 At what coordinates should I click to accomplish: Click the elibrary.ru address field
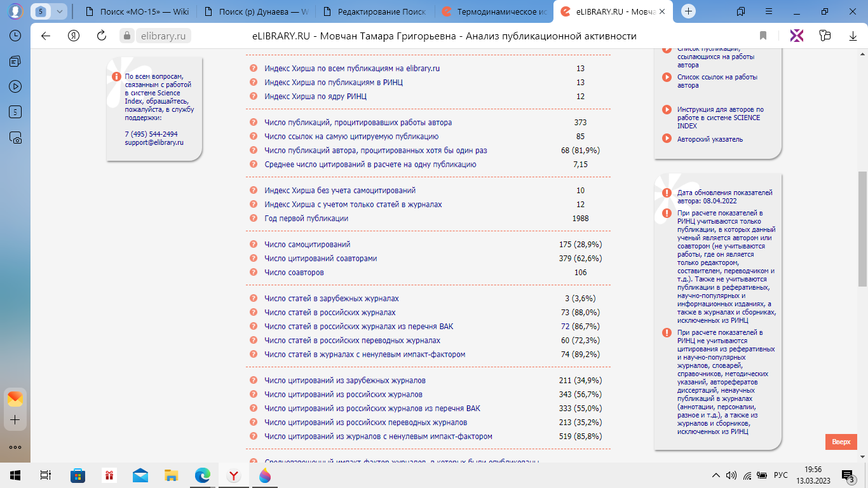click(163, 36)
